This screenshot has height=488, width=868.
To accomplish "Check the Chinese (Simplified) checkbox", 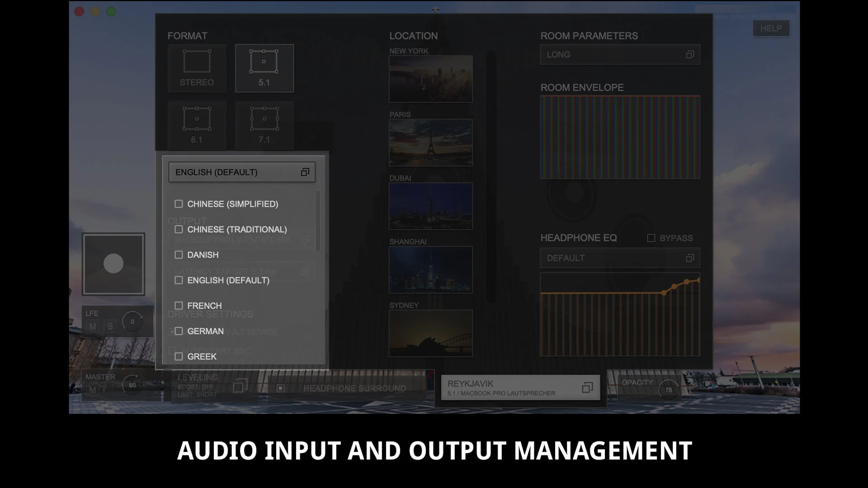I will (x=179, y=204).
